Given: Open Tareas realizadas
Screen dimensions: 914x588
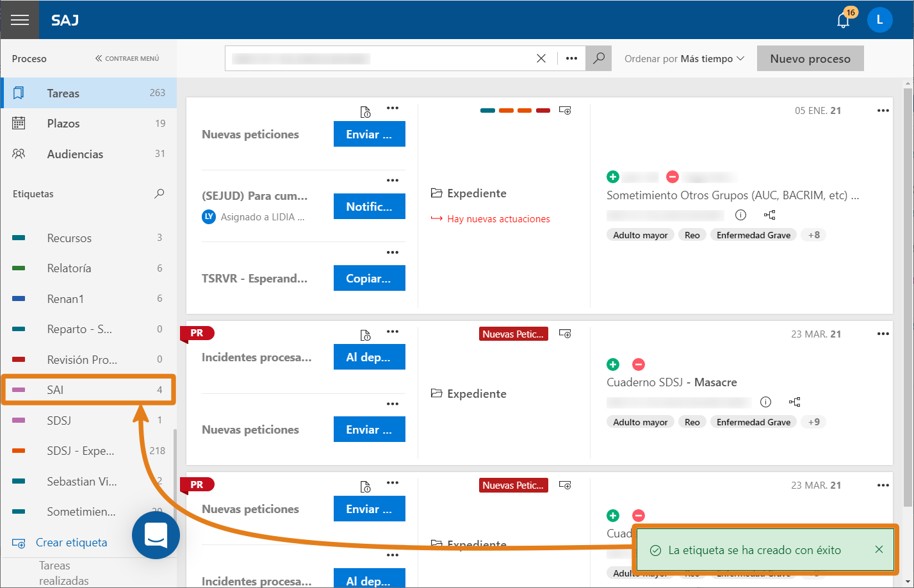Looking at the screenshot, I should tap(63, 573).
